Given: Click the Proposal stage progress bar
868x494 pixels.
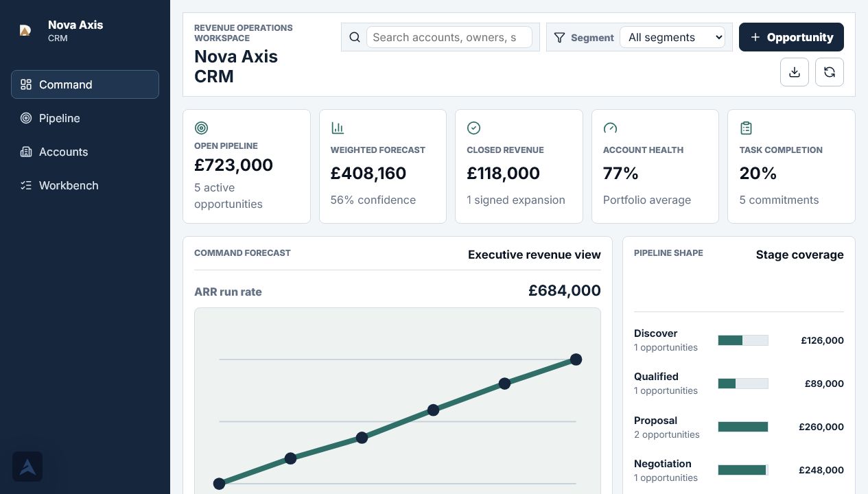Looking at the screenshot, I should 743,427.
